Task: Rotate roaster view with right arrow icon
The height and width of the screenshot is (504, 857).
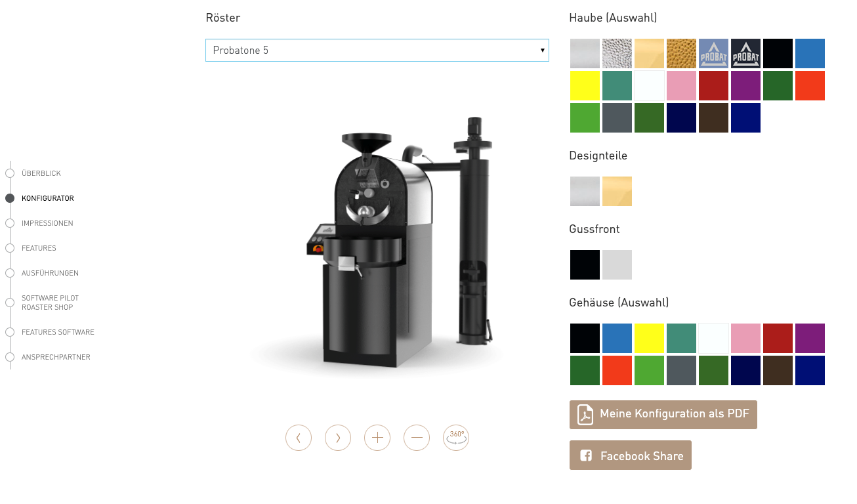Action: tap(338, 438)
